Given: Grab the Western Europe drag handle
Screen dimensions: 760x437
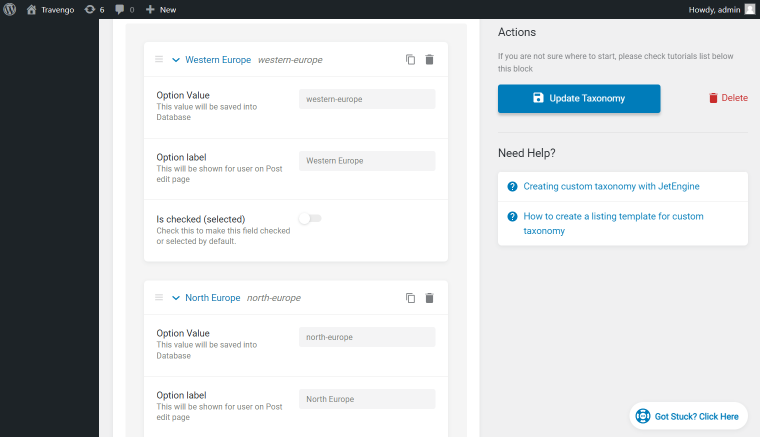Looking at the screenshot, I should pyautogui.click(x=159, y=59).
